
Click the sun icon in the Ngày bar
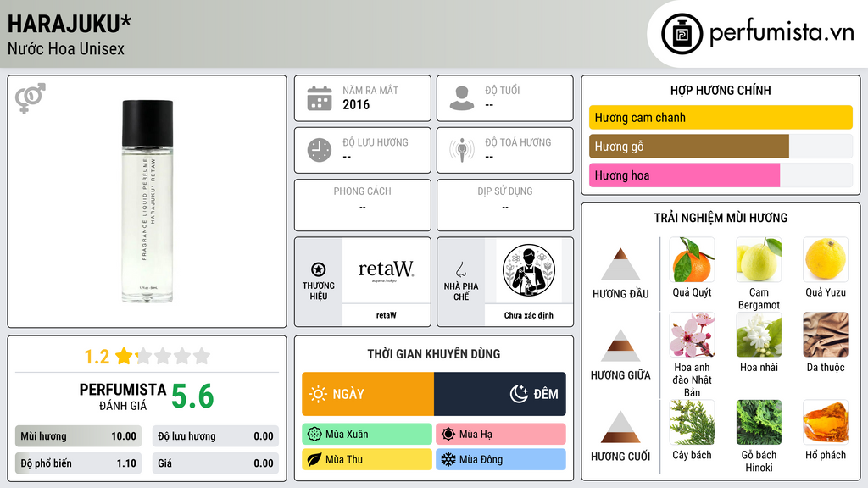point(318,394)
